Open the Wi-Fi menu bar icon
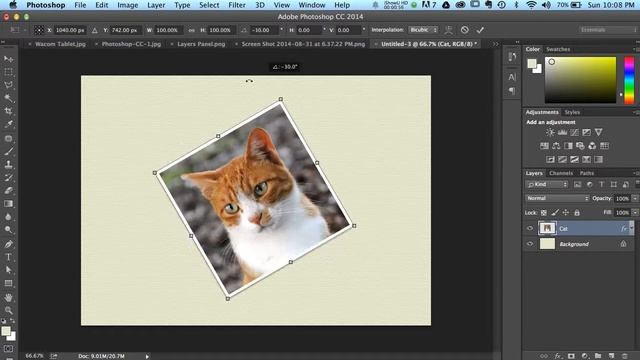This screenshot has width=640, height=360. point(531,5)
